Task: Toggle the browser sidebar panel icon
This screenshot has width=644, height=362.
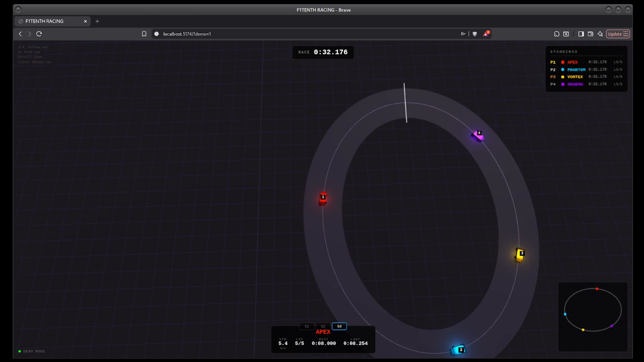Action: click(x=581, y=34)
